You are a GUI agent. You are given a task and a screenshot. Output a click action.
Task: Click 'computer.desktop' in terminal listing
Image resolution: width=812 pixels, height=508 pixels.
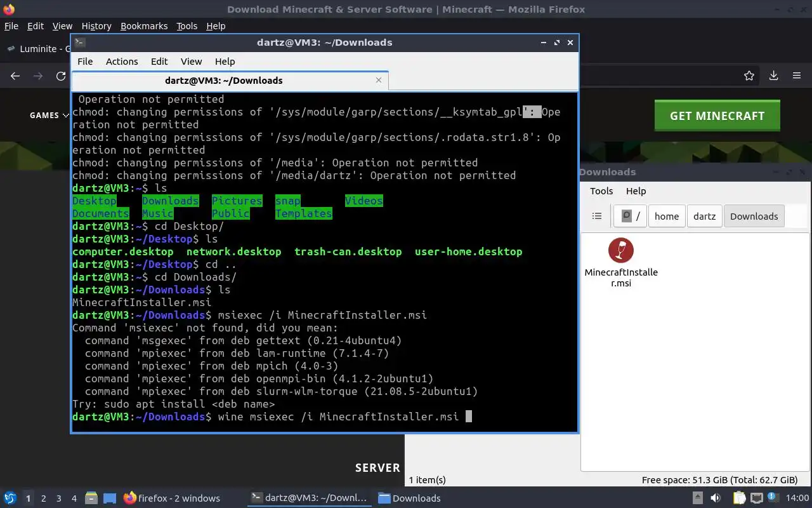pos(122,251)
